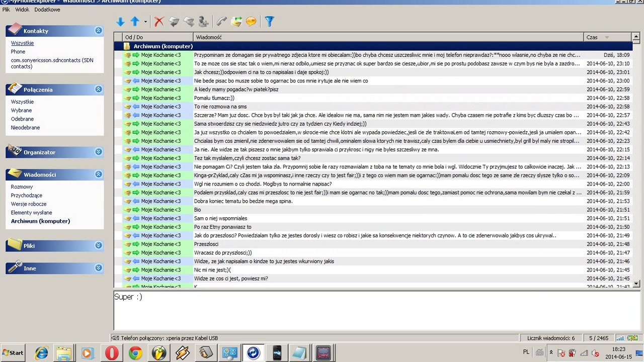Click the blue upload arrow toolbar icon

[x=135, y=22]
